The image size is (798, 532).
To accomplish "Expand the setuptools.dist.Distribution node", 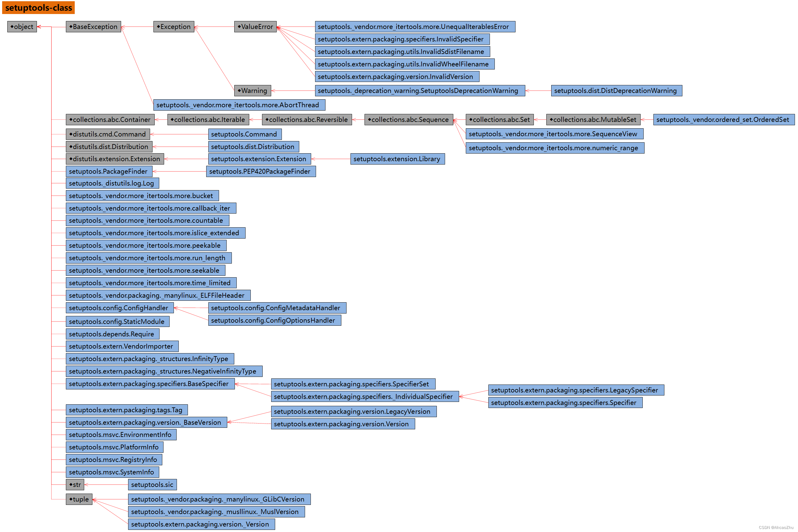I will pyautogui.click(x=252, y=147).
